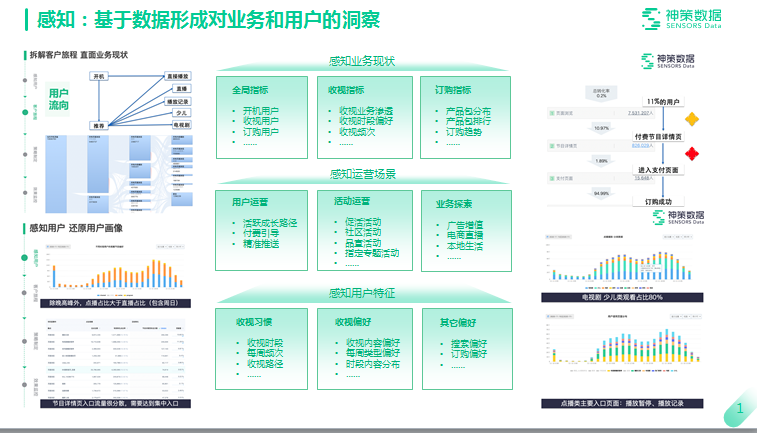Click the 94.99% funnel conversion arrow
The height and width of the screenshot is (433, 757).
tap(602, 194)
